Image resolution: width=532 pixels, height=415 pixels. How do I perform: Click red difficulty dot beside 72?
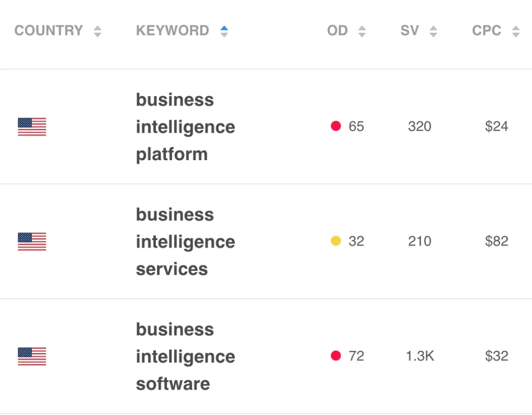pos(336,356)
